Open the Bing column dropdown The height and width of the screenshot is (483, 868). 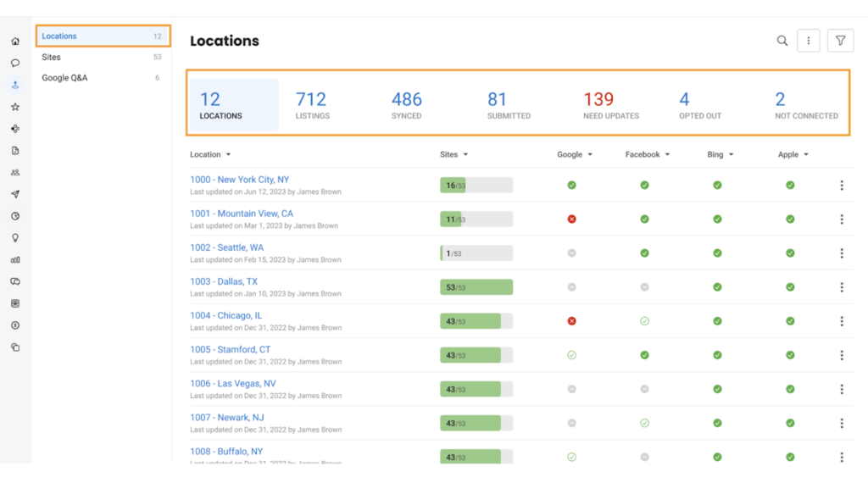click(x=721, y=154)
